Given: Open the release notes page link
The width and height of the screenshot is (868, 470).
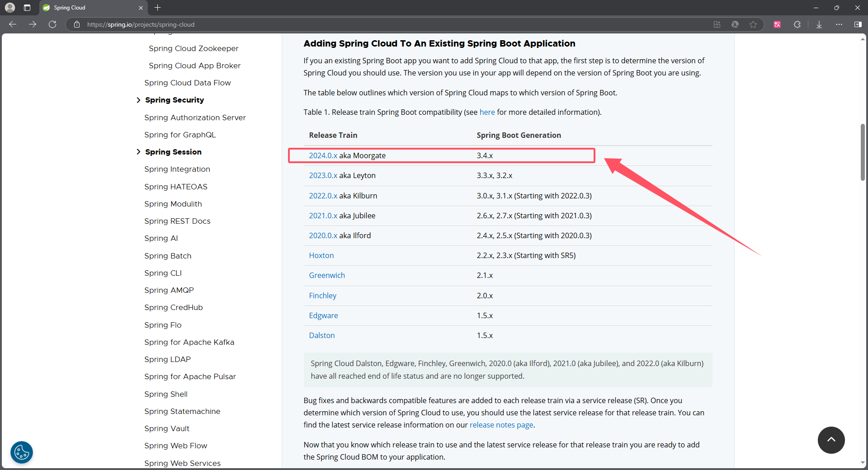Looking at the screenshot, I should point(501,425).
